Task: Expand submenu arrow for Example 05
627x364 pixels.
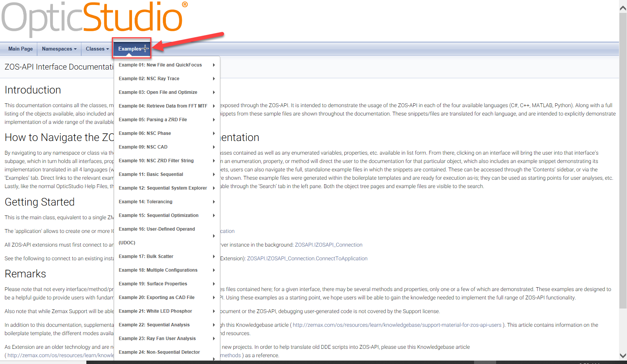Action: point(214,120)
